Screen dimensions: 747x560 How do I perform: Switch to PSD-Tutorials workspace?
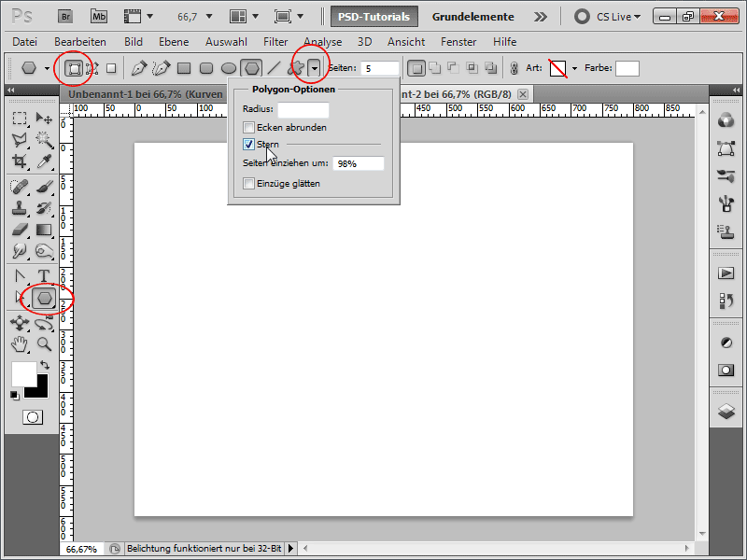pyautogui.click(x=374, y=17)
